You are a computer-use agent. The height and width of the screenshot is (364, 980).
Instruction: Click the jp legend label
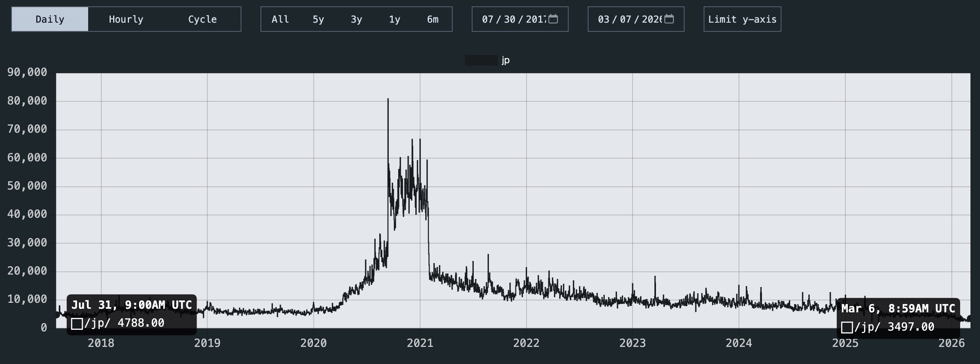505,60
